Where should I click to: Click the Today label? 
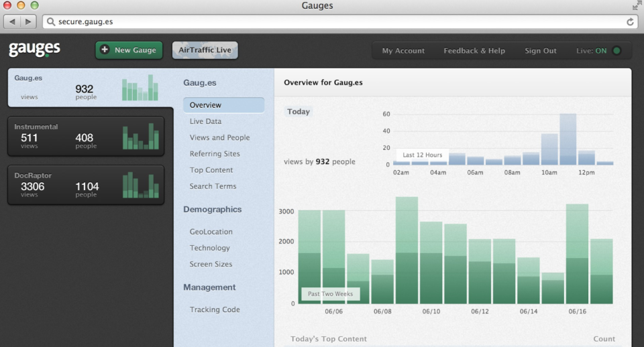pyautogui.click(x=299, y=112)
